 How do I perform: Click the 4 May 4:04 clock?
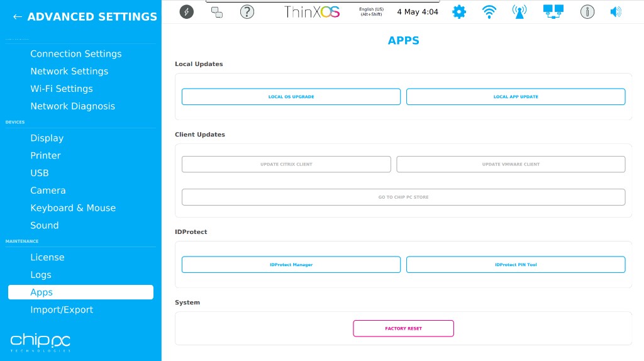click(x=418, y=12)
